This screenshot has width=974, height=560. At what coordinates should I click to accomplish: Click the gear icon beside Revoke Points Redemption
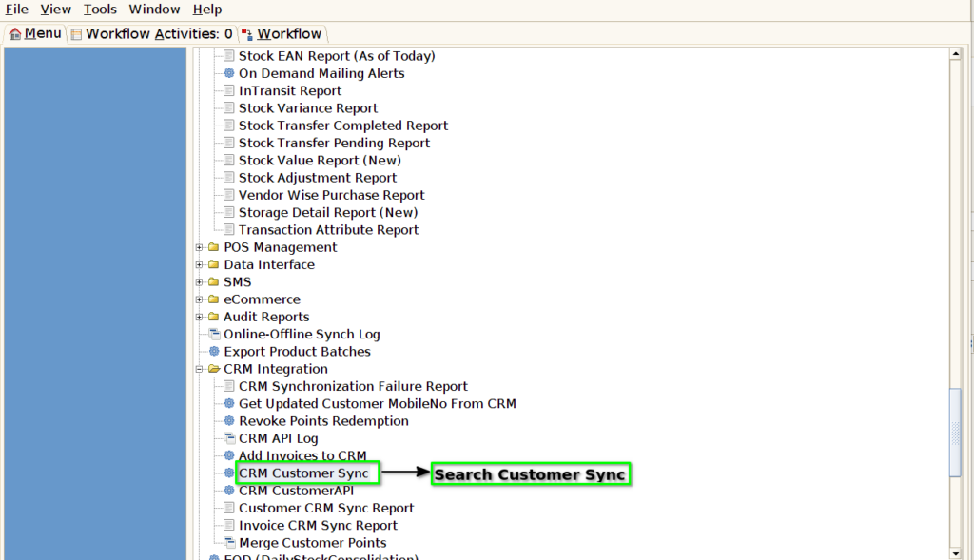coord(228,421)
